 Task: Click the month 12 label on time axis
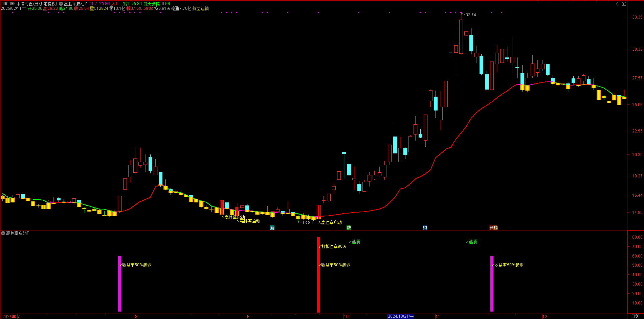pyautogui.click(x=545, y=316)
